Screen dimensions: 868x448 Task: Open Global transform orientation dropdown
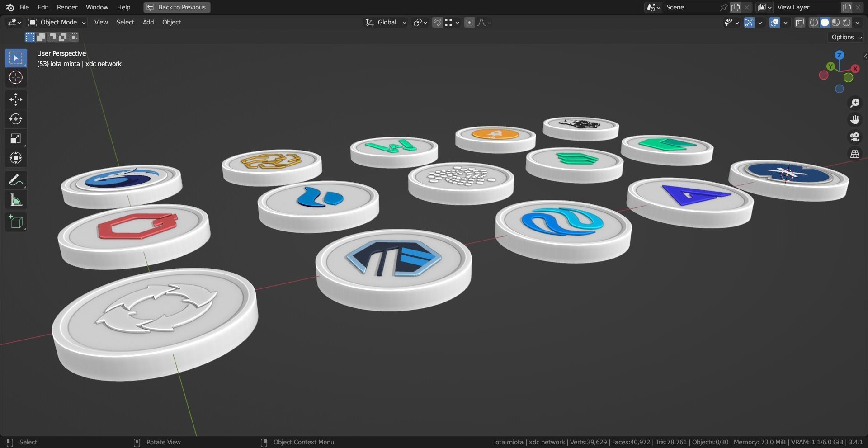pyautogui.click(x=386, y=22)
